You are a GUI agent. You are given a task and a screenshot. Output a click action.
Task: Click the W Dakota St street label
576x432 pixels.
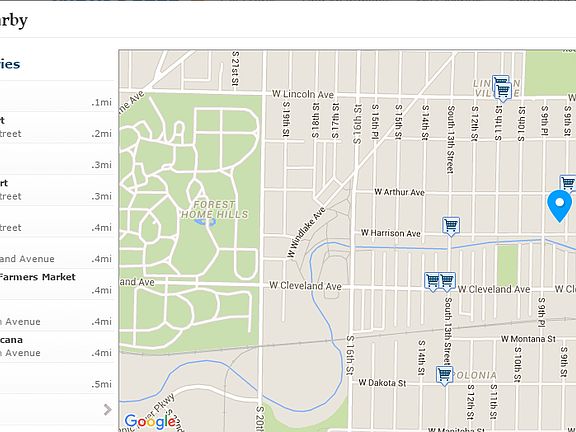(x=382, y=383)
